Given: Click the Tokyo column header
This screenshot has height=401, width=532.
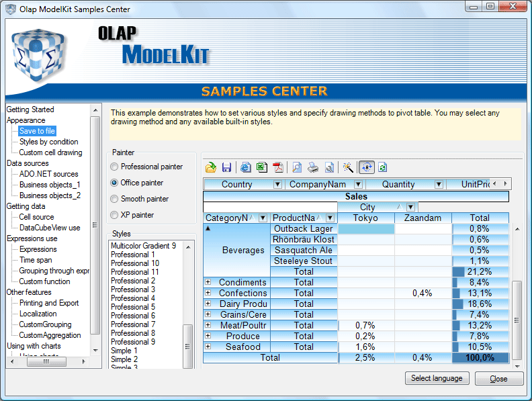Looking at the screenshot, I should click(365, 218).
